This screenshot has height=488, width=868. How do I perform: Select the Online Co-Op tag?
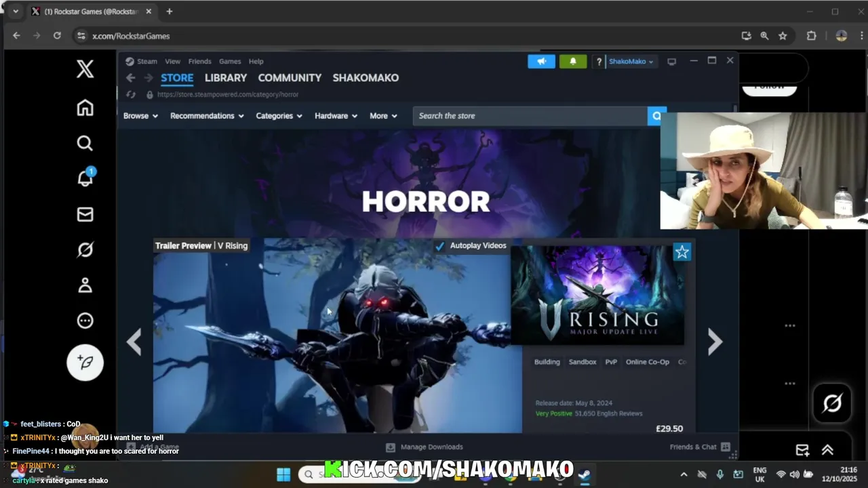648,362
